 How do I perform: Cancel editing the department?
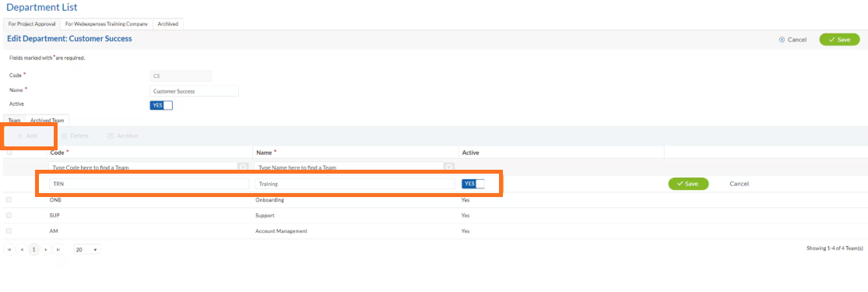[792, 40]
